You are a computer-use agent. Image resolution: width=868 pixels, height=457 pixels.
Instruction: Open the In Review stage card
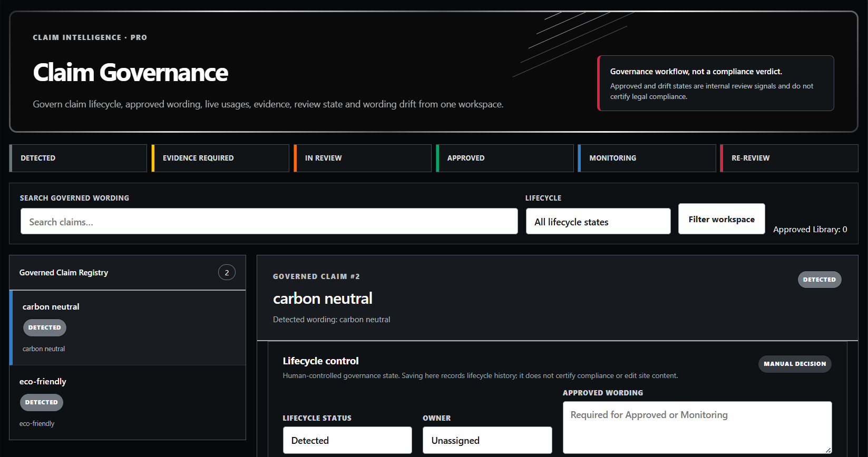pos(363,158)
